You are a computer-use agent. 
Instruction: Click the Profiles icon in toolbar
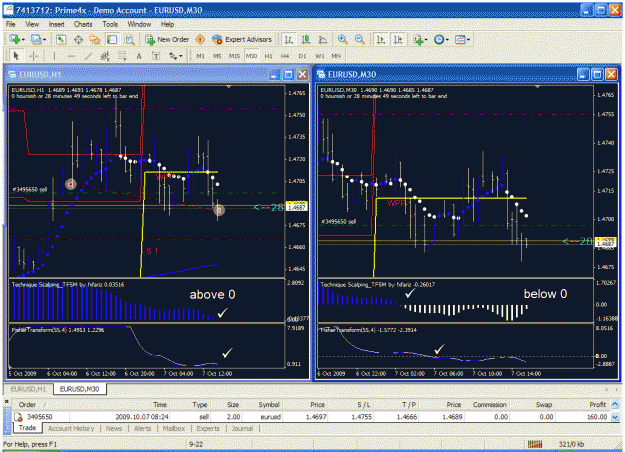point(36,39)
